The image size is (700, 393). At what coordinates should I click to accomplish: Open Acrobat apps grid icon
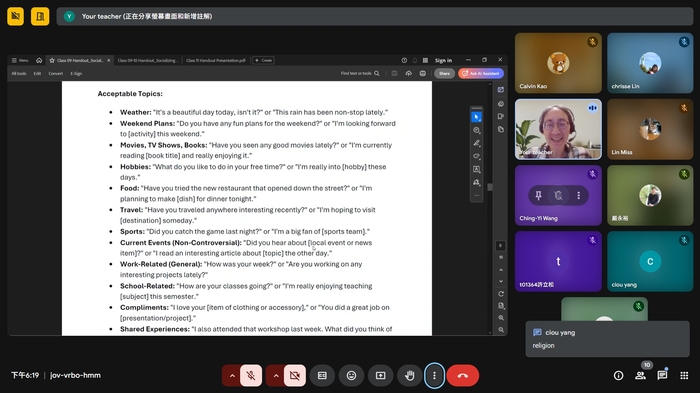(x=425, y=60)
